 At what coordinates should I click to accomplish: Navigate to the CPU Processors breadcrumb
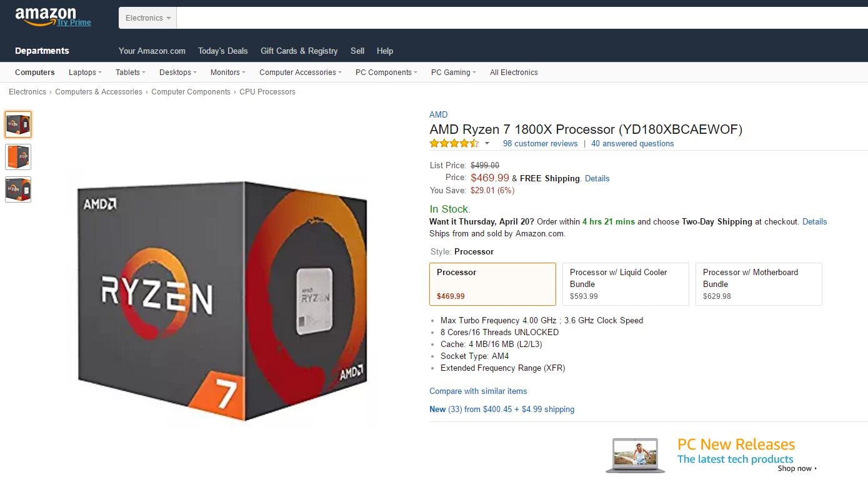click(267, 92)
